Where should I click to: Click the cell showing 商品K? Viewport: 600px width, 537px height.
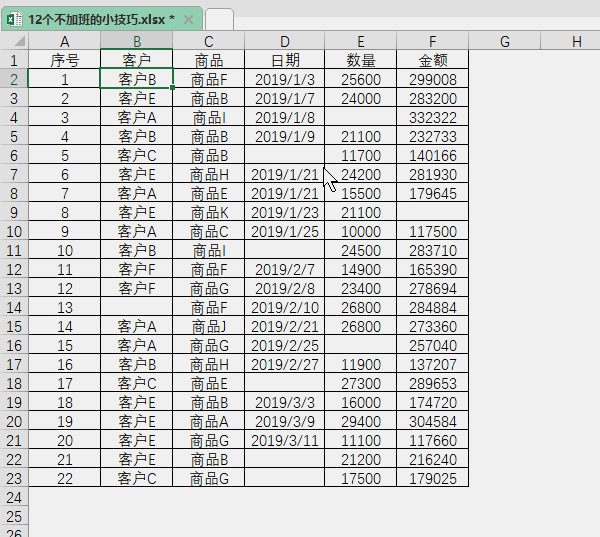pos(208,212)
